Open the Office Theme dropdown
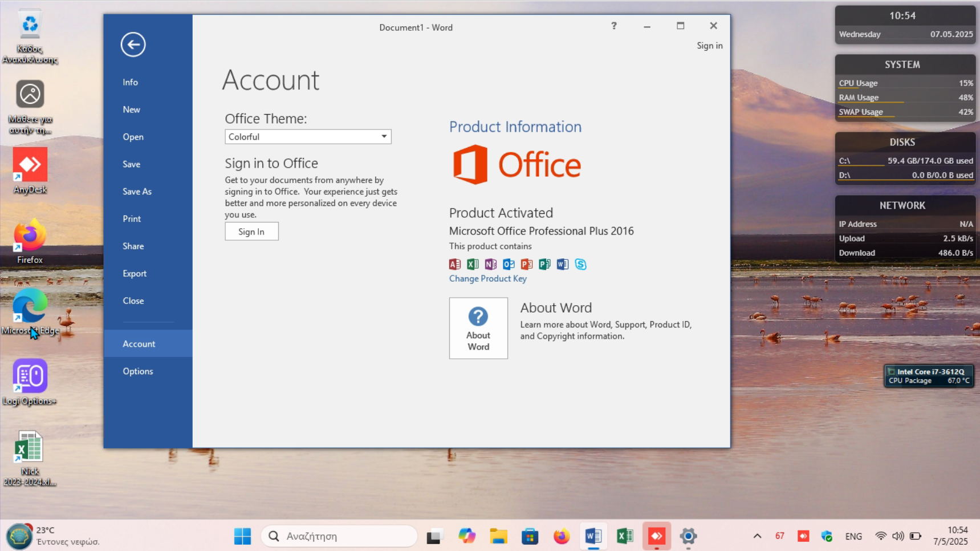980x551 pixels. click(308, 137)
